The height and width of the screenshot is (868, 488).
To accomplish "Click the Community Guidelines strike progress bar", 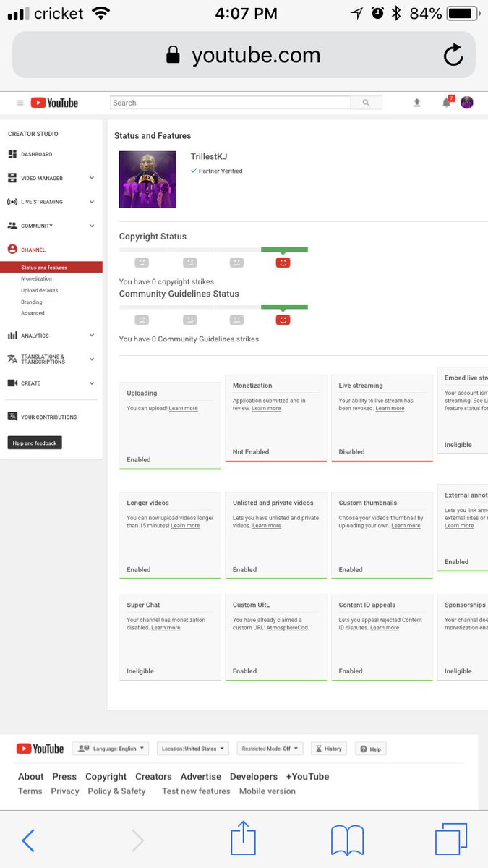I will tap(213, 307).
